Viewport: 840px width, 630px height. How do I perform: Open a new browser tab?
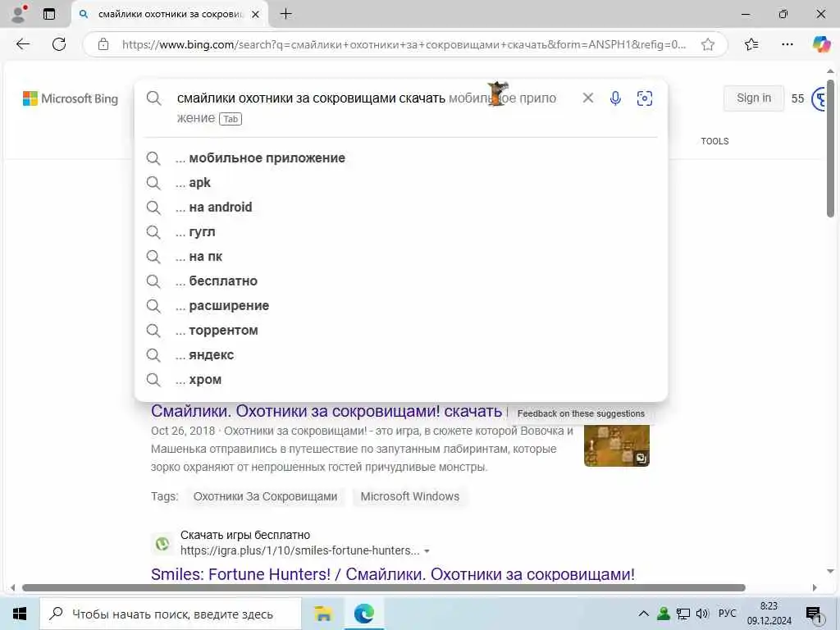click(x=286, y=15)
